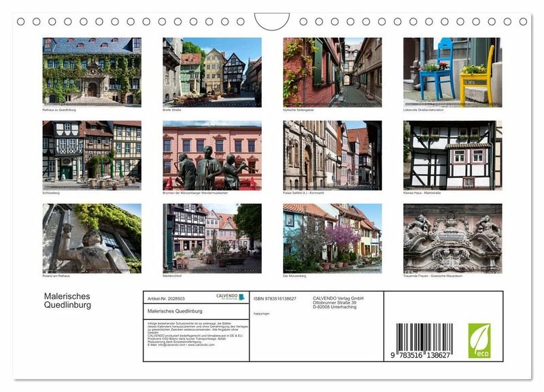Click 'Ottobrunner Straße 39' address line
544x392 pixels.
tap(335, 302)
